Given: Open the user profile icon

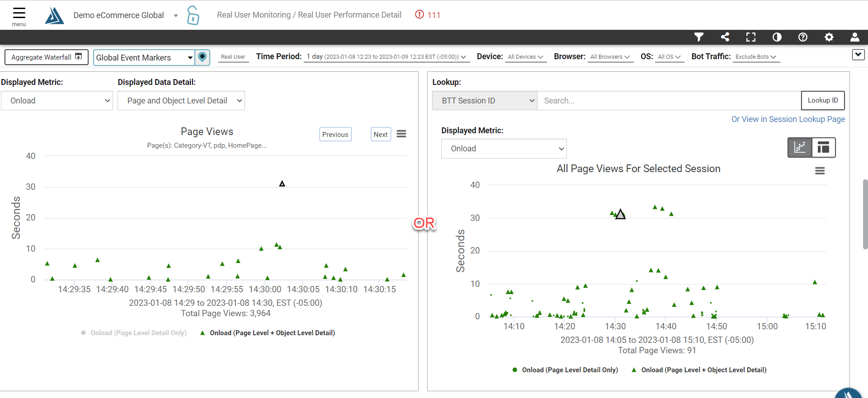Looking at the screenshot, I should coord(855,37).
